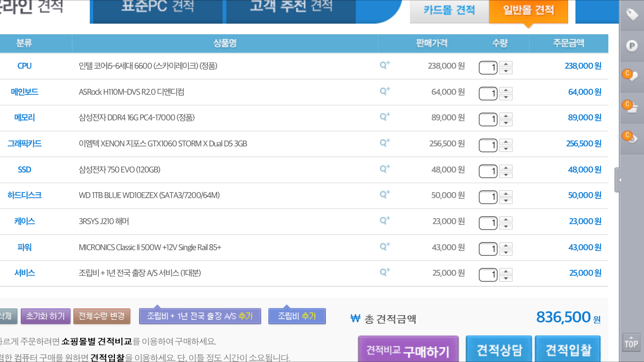The width and height of the screenshot is (644, 362).
Task: Collapse the right sidebar with arrow handle
Action: click(617, 180)
